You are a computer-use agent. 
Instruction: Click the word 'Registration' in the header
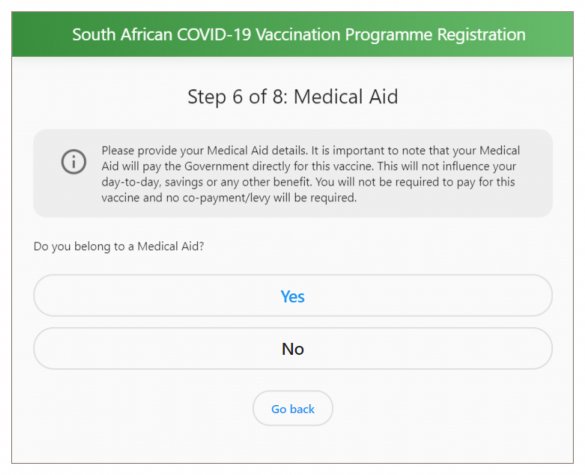click(481, 35)
